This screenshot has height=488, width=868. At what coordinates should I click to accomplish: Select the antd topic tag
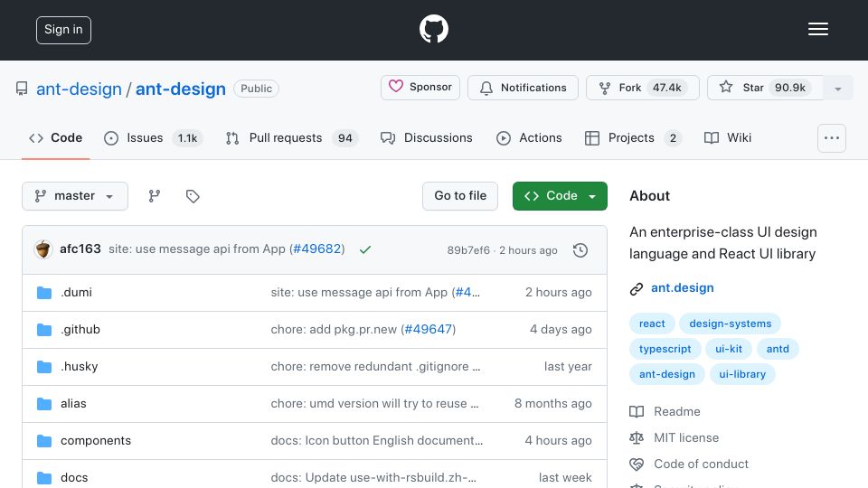point(778,349)
